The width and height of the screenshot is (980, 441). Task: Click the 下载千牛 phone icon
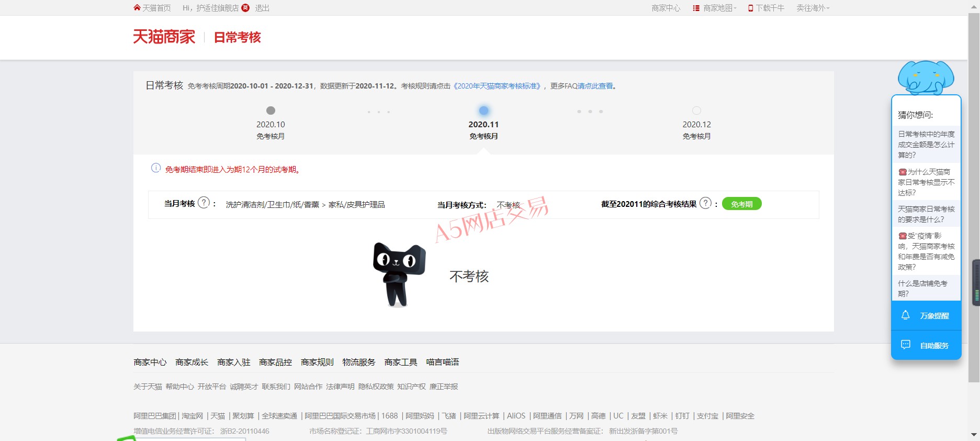[751, 8]
